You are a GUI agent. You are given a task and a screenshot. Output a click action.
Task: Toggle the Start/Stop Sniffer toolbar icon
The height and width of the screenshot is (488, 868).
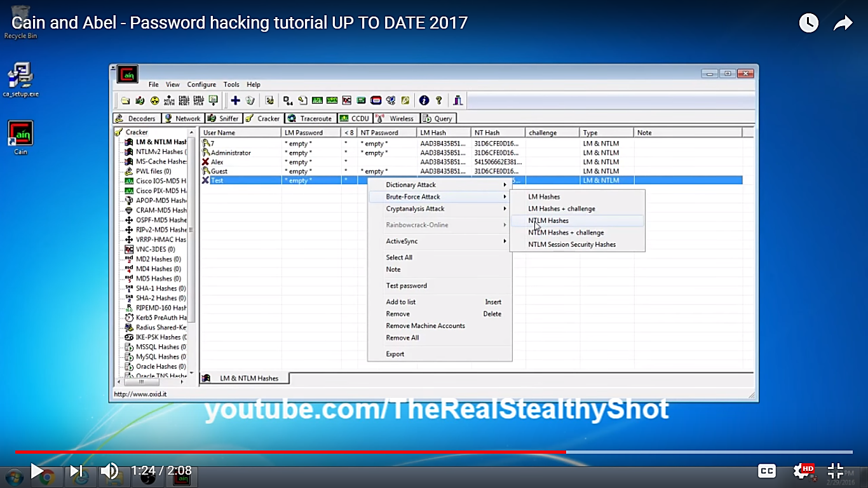pyautogui.click(x=140, y=100)
